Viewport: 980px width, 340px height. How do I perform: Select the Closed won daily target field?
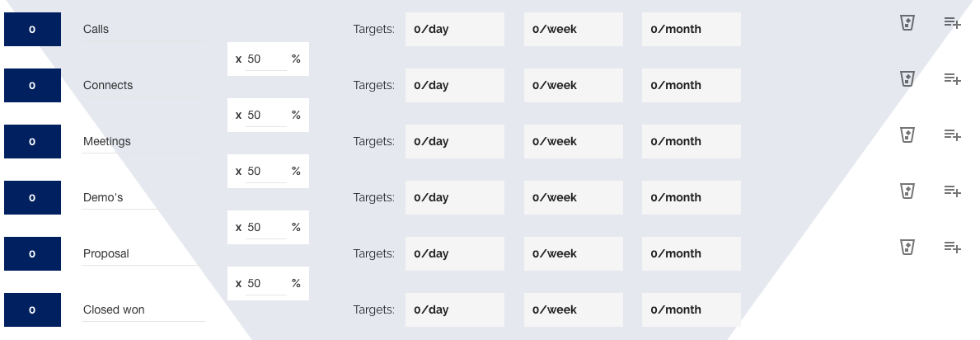pyautogui.click(x=454, y=310)
